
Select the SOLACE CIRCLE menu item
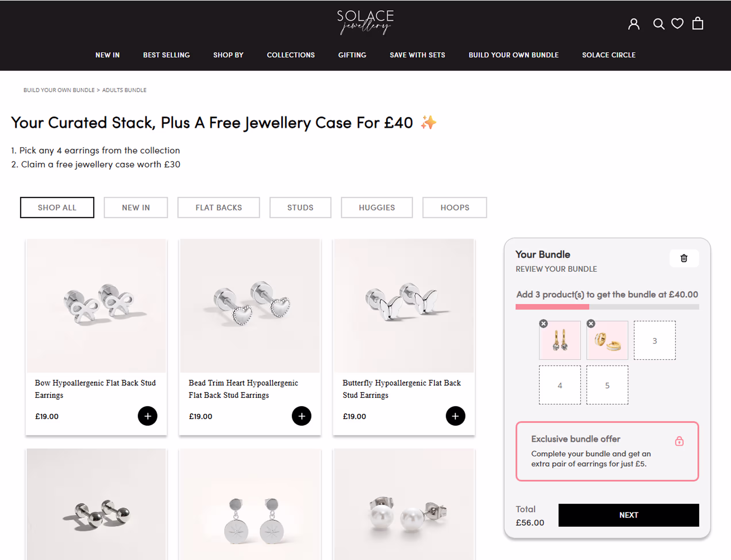point(609,55)
